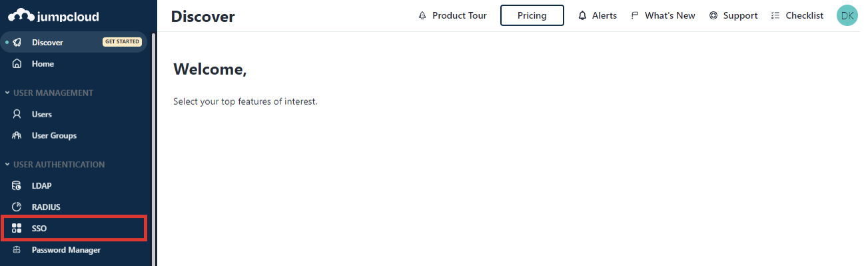Collapse the USER MANAGEMENT section
Viewport: 868px width, 266px height.
7,93
